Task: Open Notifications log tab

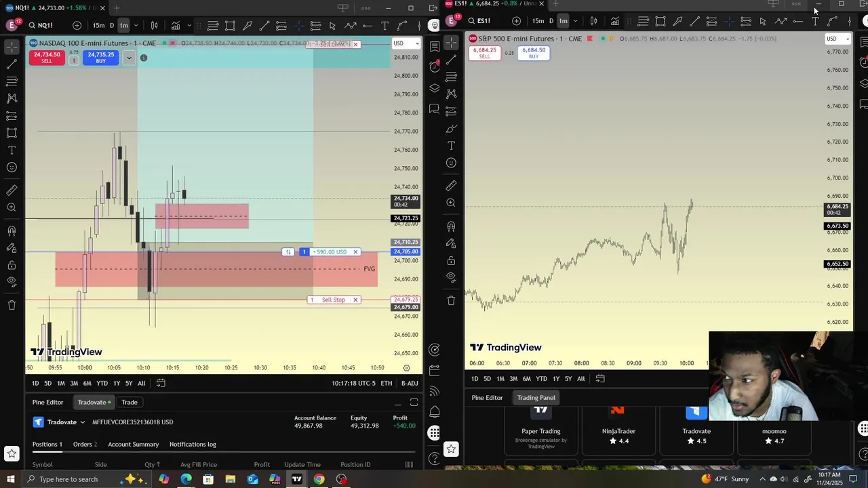Action: point(193,444)
